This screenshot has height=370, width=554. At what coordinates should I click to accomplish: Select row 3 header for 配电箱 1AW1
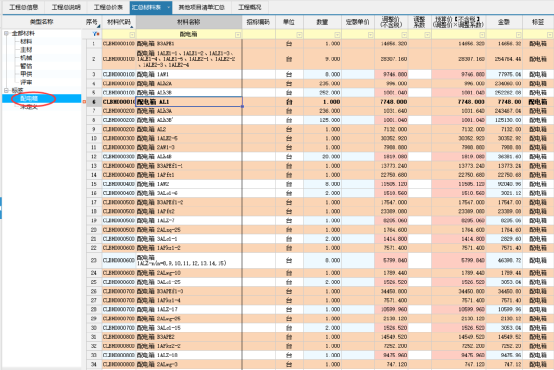[94, 74]
